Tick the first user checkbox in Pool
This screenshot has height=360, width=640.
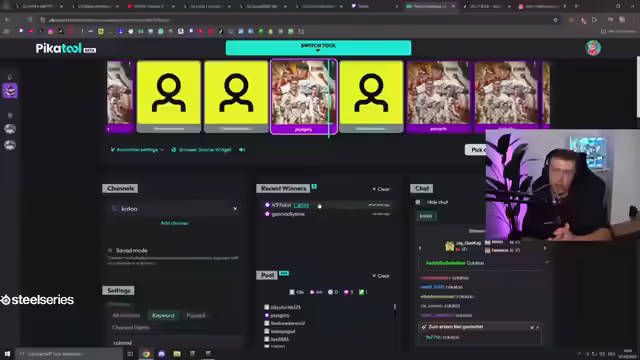click(267, 307)
